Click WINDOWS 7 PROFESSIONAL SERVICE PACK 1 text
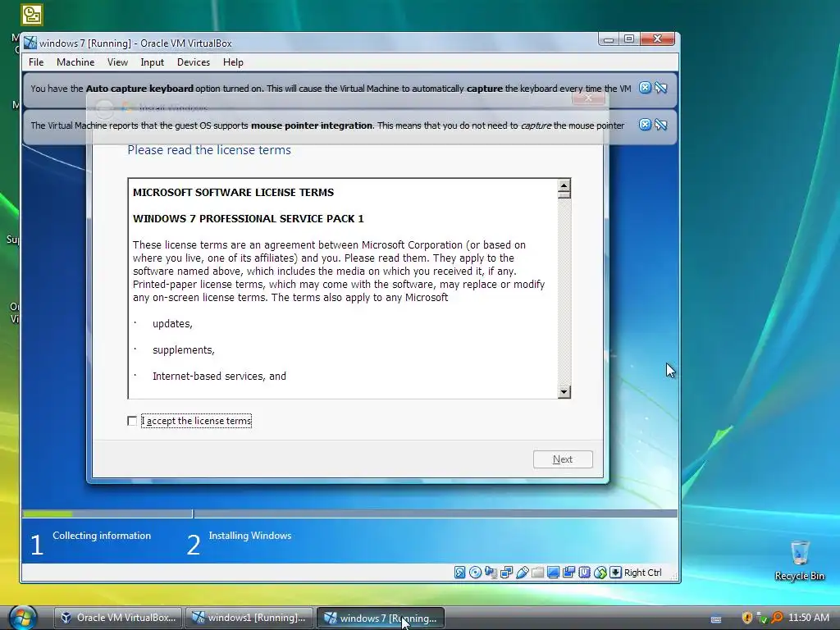Image resolution: width=840 pixels, height=630 pixels. (248, 218)
